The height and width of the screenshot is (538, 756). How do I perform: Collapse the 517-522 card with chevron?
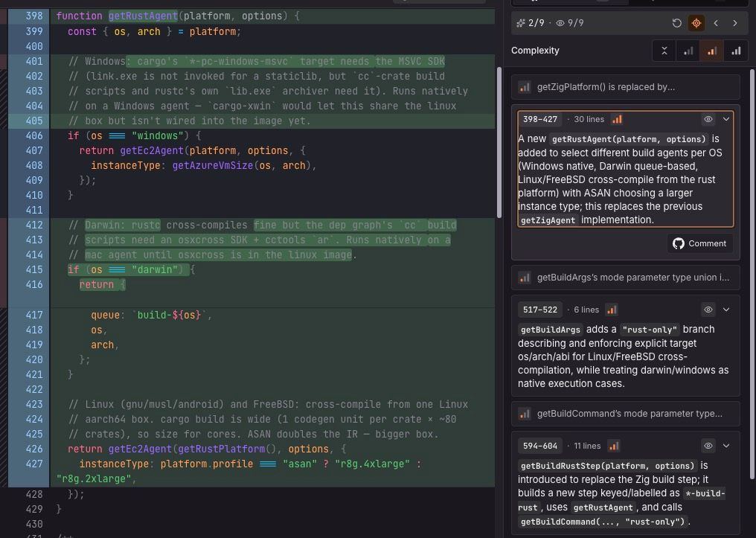click(x=726, y=310)
